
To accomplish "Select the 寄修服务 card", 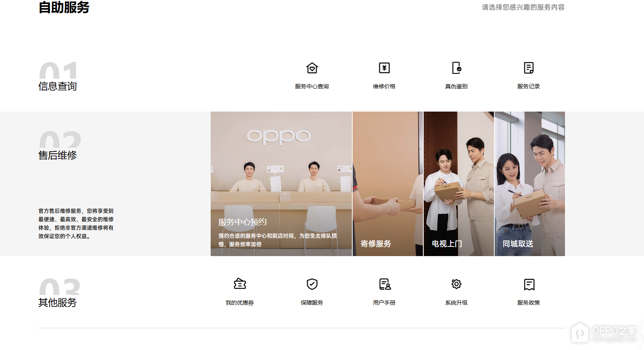I will (388, 184).
